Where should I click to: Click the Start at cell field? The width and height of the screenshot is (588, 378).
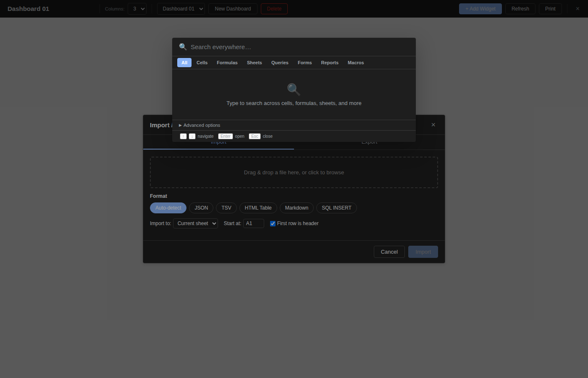(254, 223)
